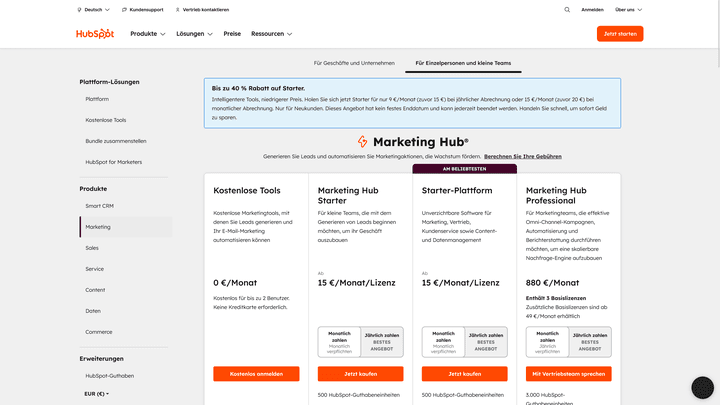The image size is (720, 405).
Task: Open the Preise page
Action: coord(232,34)
